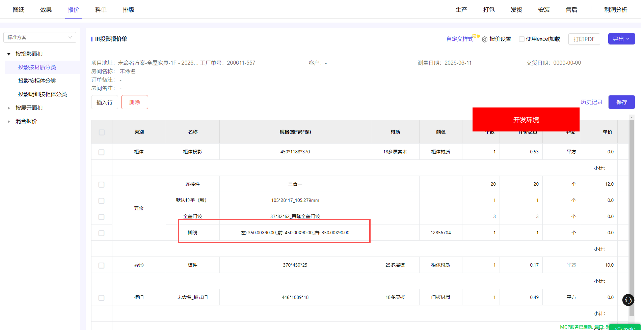Image resolution: width=644 pixels, height=330 pixels.
Task: Open the 导出 export dropdown
Action: pos(621,39)
